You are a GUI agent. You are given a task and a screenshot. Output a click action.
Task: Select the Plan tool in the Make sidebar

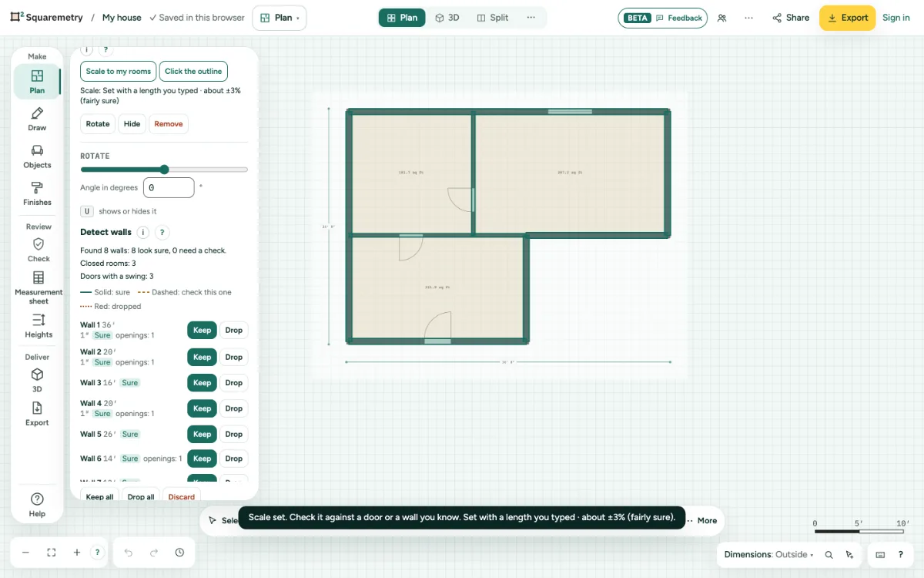(x=37, y=82)
